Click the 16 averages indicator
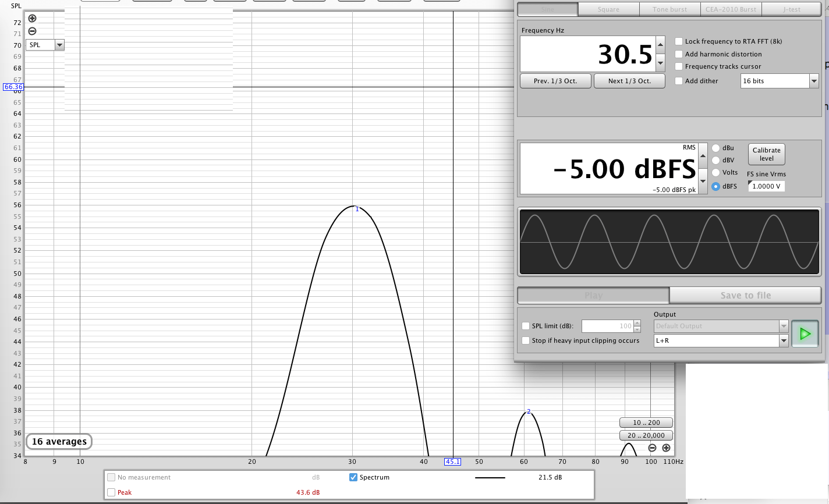The height and width of the screenshot is (504, 829). pyautogui.click(x=59, y=442)
